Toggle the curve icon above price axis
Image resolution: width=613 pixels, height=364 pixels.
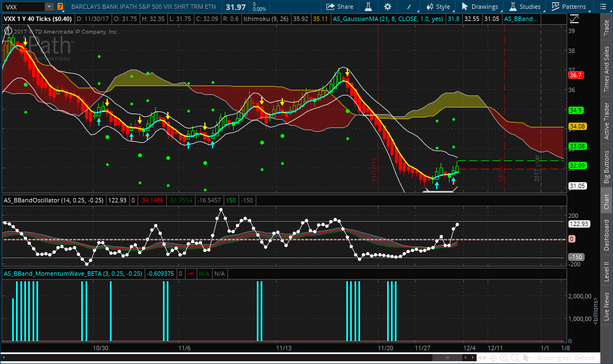(574, 18)
